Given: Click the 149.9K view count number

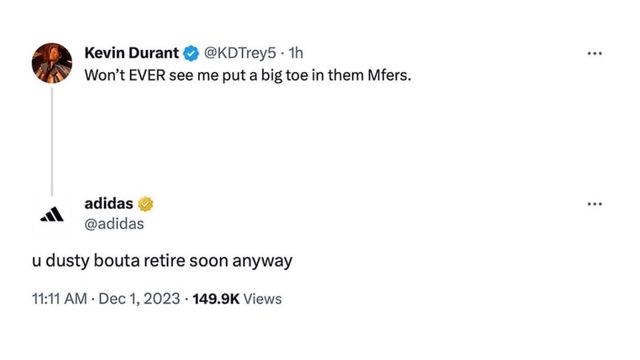Looking at the screenshot, I should [x=216, y=299].
